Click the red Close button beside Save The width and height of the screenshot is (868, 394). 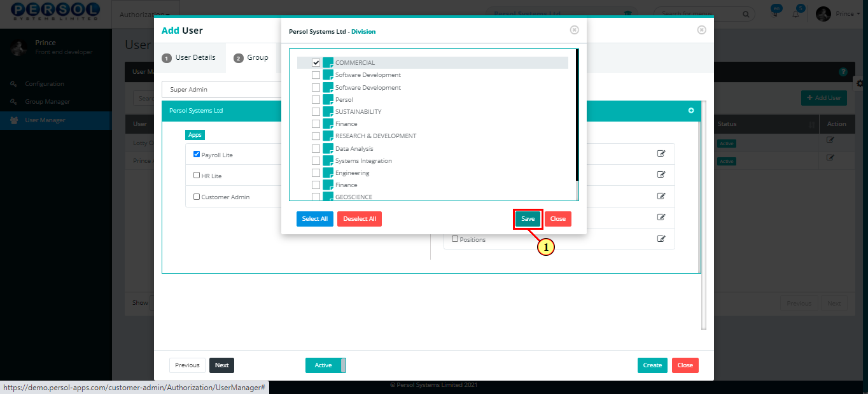tap(558, 219)
